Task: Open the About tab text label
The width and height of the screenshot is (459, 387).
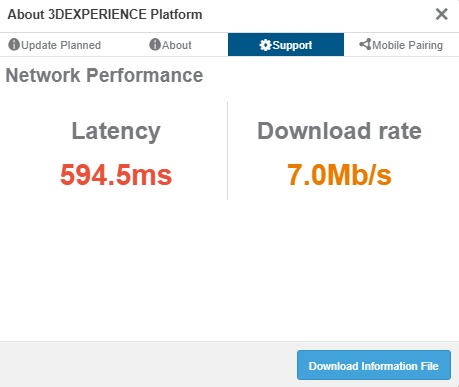Action: [x=177, y=45]
